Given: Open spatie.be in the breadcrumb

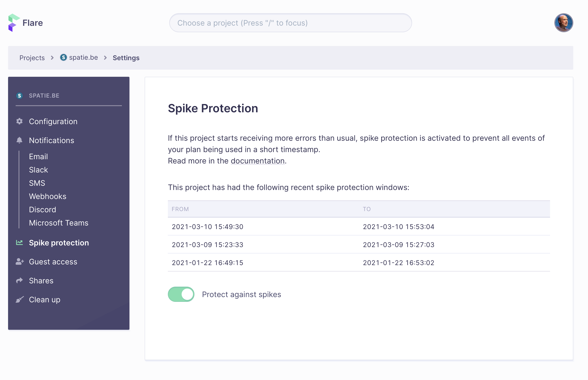Looking at the screenshot, I should point(83,58).
